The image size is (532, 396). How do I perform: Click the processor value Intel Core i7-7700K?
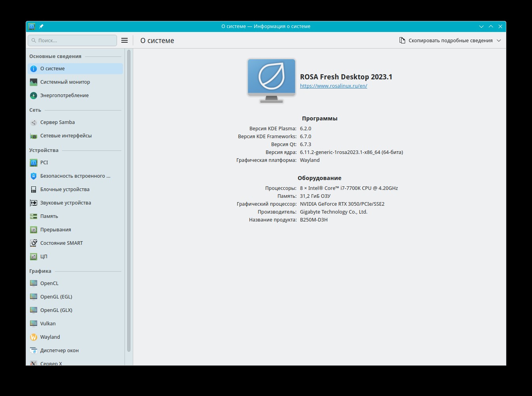pyautogui.click(x=349, y=188)
